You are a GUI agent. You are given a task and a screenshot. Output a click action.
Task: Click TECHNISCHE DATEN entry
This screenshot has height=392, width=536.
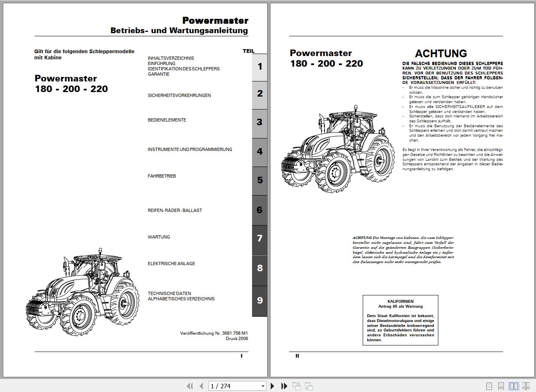169,293
